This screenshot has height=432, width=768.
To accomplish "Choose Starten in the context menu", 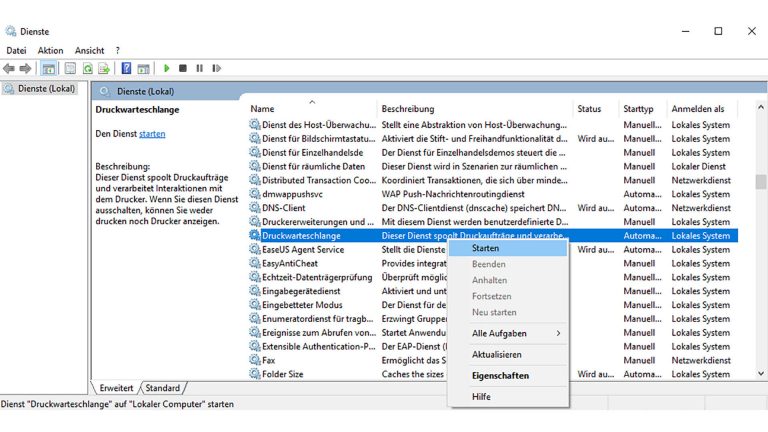I will pyautogui.click(x=486, y=248).
